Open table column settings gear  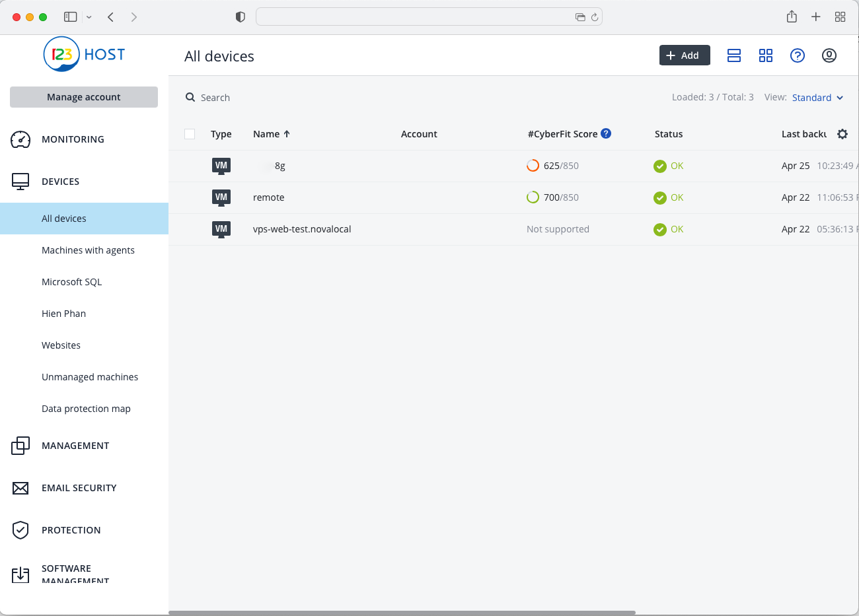pos(842,134)
